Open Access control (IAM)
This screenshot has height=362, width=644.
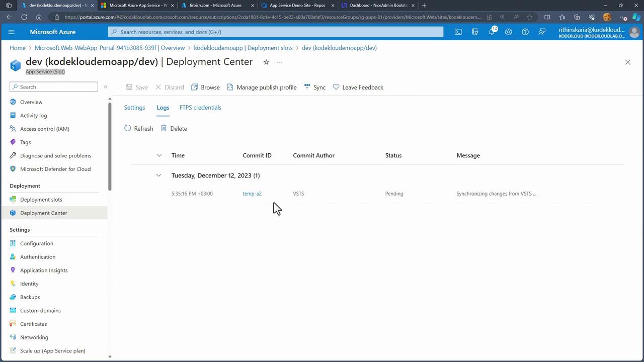click(x=45, y=129)
